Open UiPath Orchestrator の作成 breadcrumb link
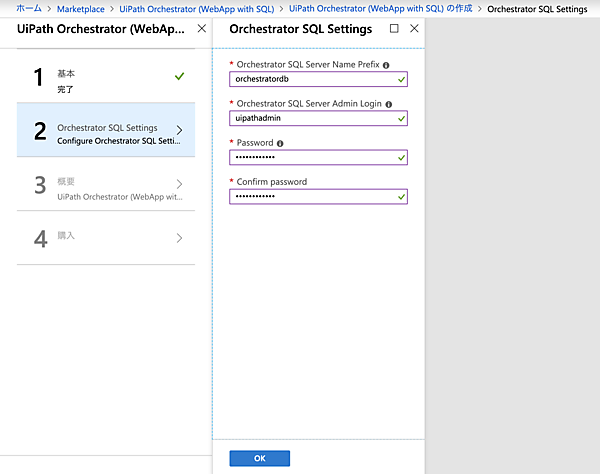This screenshot has height=474, width=600. point(380,8)
